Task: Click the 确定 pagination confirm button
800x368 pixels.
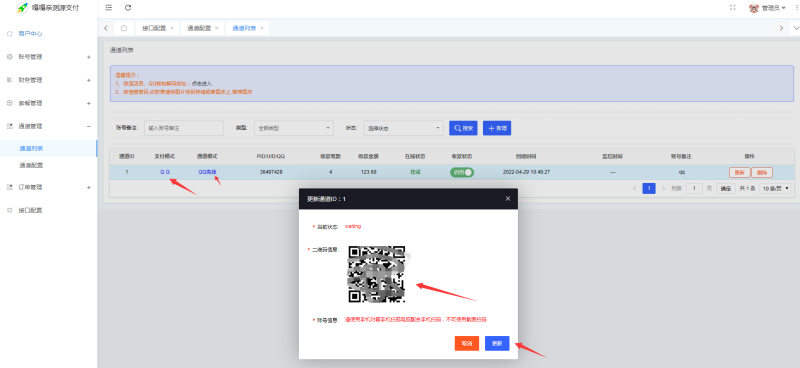Action: point(725,188)
